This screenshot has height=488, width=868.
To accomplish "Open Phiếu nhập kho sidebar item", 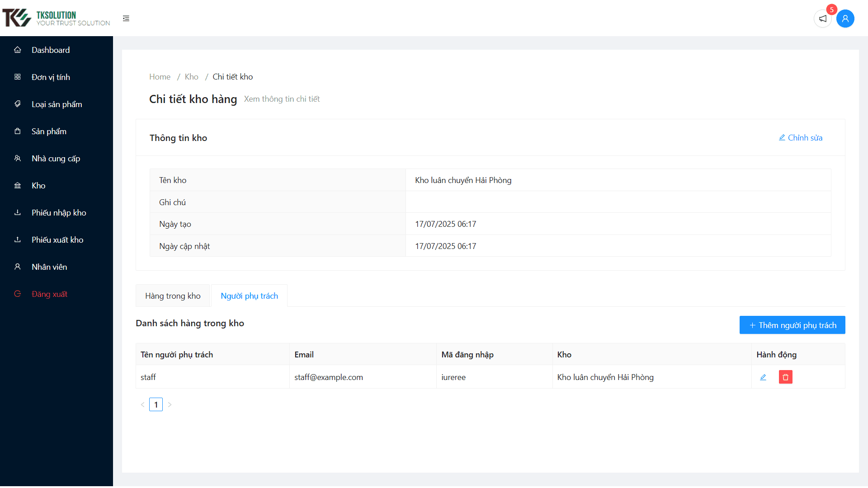I will 59,213.
